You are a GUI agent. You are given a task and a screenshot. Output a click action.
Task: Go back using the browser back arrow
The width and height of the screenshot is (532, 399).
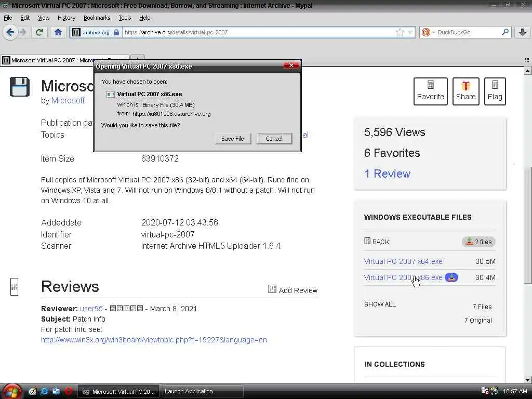pyautogui.click(x=10, y=32)
